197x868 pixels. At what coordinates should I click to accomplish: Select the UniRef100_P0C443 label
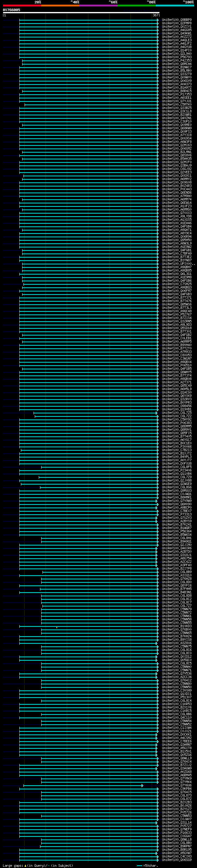point(177,189)
